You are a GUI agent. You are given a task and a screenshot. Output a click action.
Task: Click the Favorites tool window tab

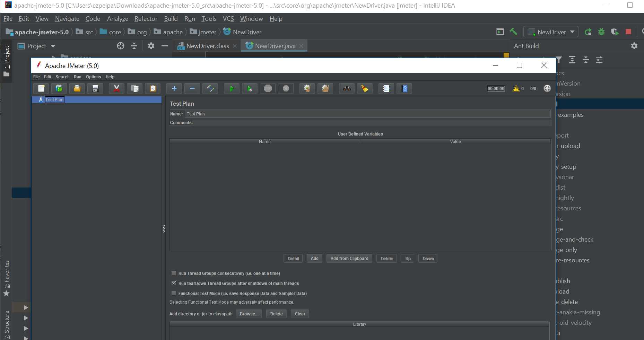pyautogui.click(x=6, y=278)
